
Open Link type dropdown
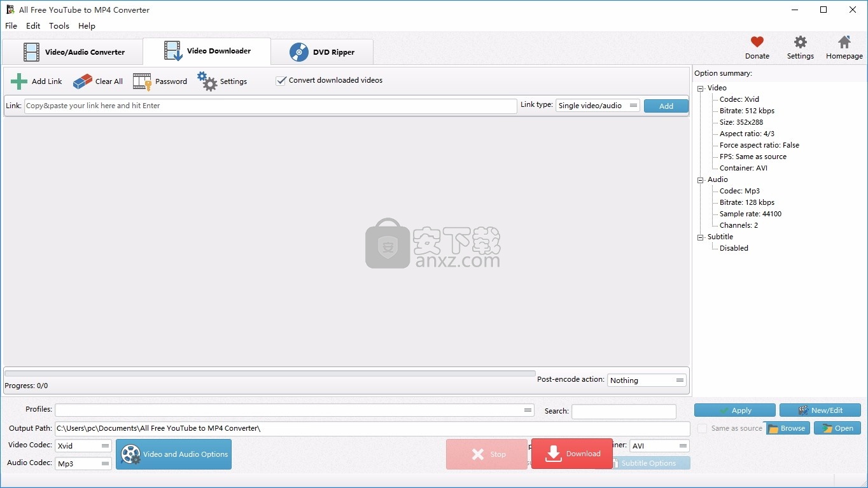pos(598,106)
